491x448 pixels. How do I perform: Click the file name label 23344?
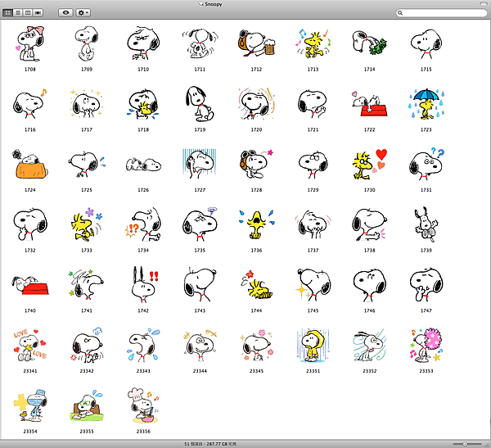pos(200,371)
